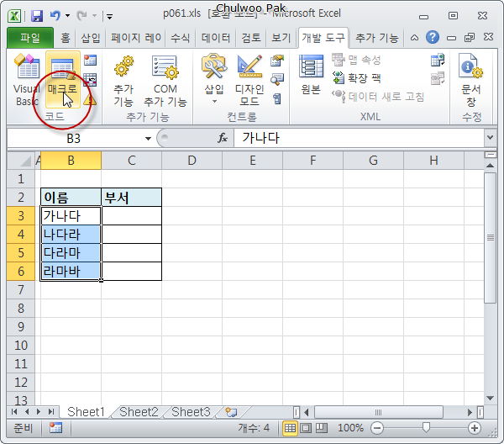Open the 파일 (File) tab
The image size is (504, 444).
click(29, 38)
